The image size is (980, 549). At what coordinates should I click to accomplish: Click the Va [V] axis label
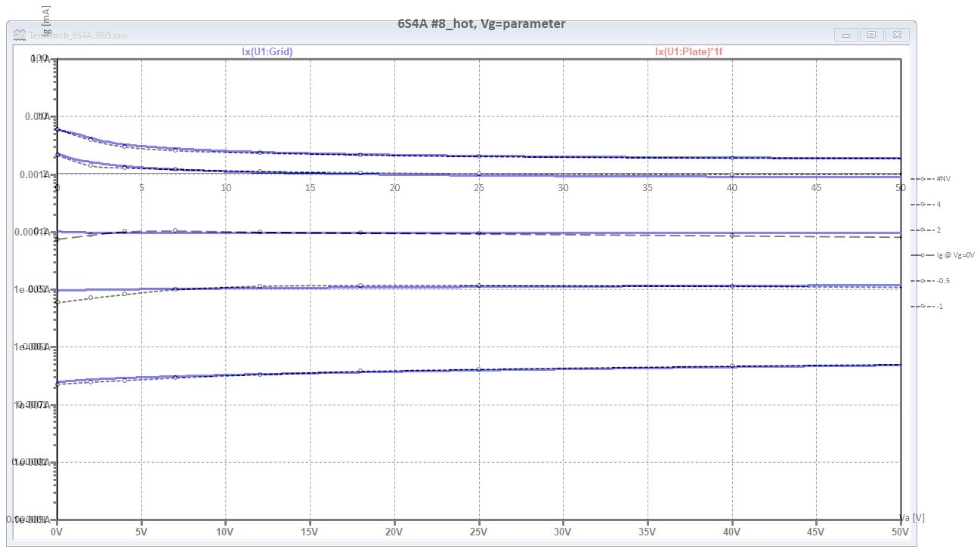(912, 518)
